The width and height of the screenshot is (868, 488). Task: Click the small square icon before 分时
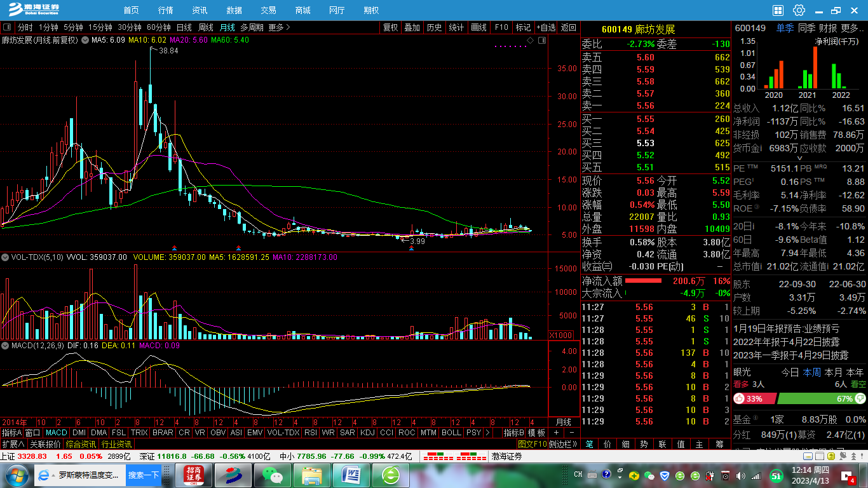7,27
